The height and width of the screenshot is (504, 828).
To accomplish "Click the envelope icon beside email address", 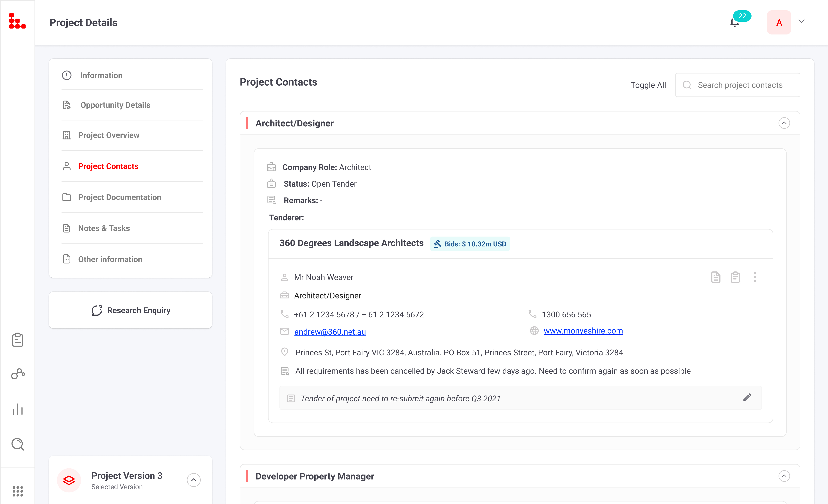I will point(284,331).
